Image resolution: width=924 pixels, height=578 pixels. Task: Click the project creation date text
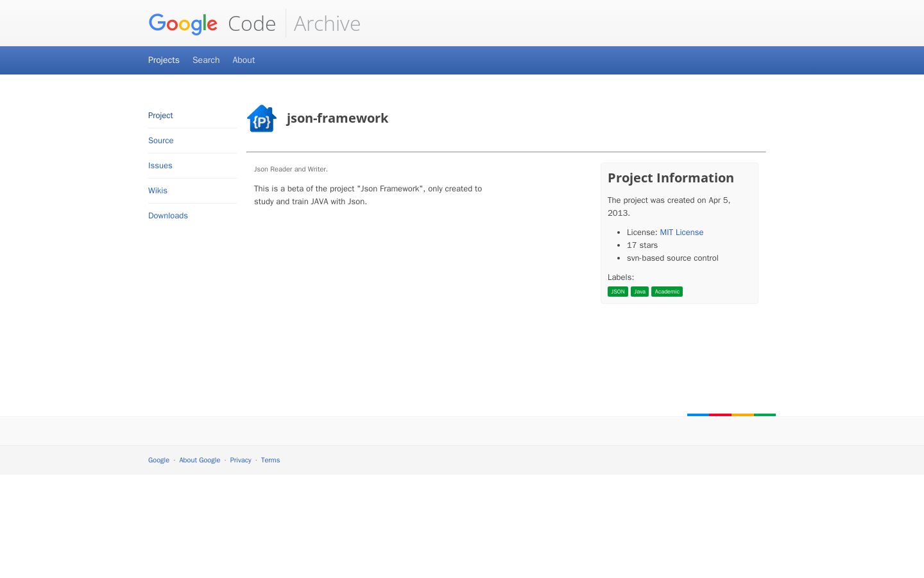pos(669,207)
